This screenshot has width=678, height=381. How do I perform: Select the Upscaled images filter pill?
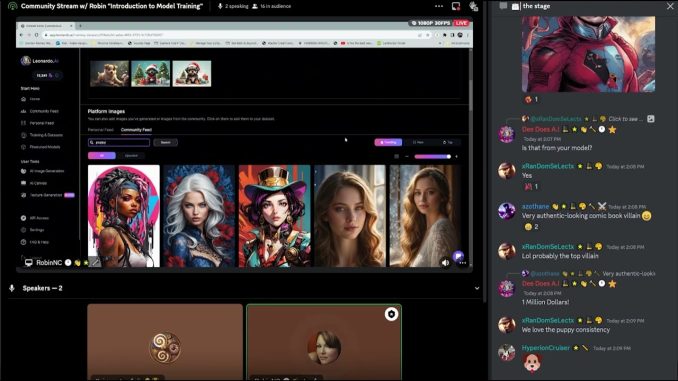[x=131, y=156]
